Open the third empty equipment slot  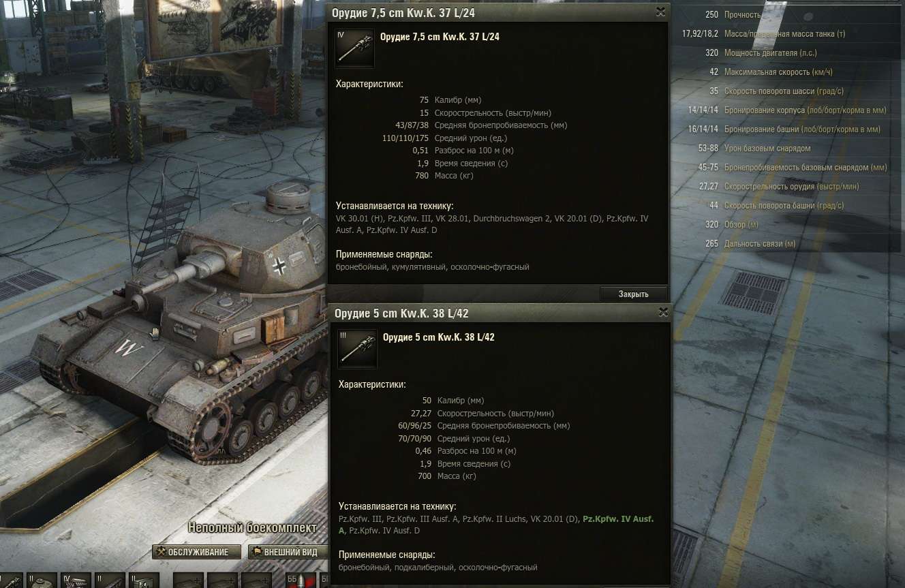(256, 581)
